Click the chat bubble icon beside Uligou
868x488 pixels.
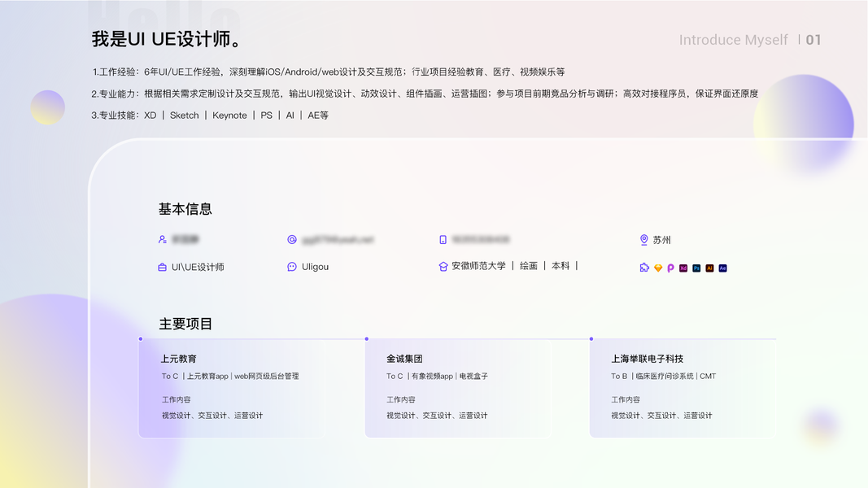tap(292, 267)
